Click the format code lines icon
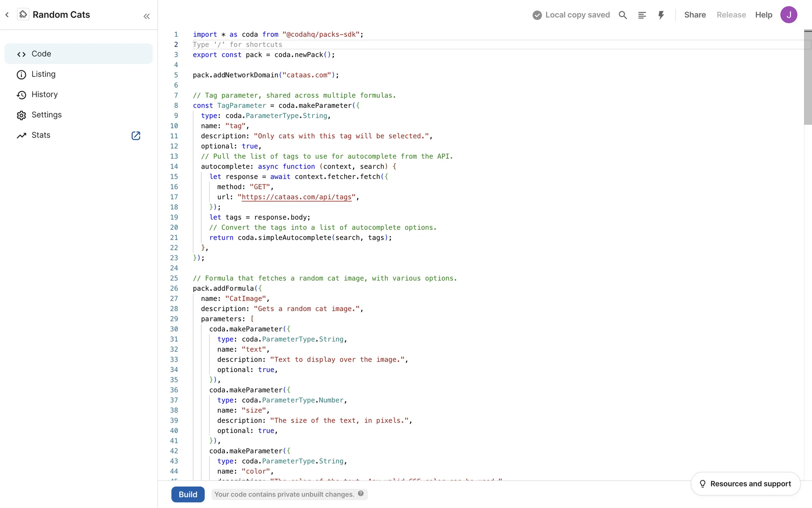Screen dimensions: 812x508 (x=642, y=15)
